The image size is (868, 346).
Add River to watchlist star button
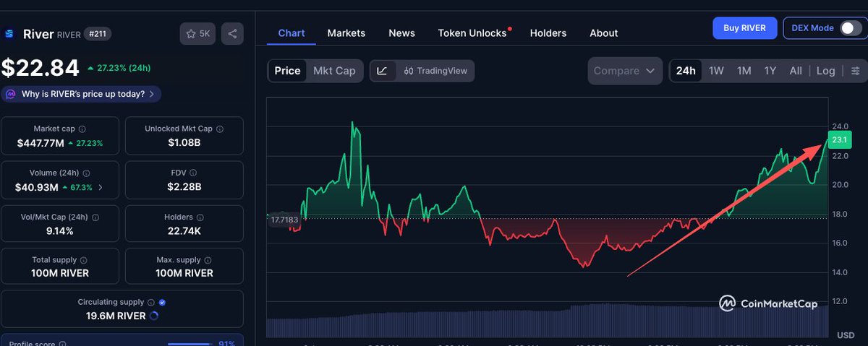click(x=197, y=34)
